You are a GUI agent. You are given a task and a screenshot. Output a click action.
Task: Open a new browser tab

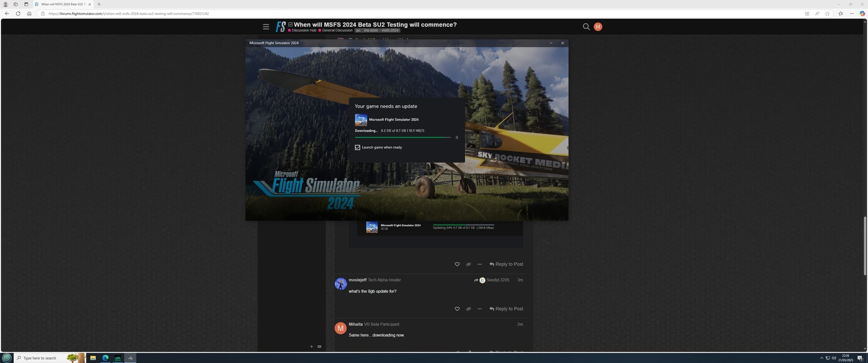(99, 4)
